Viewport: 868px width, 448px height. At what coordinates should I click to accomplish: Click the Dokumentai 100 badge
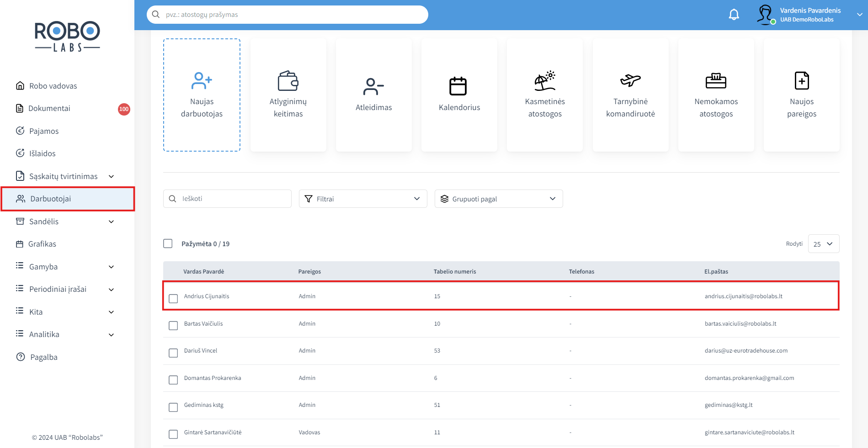point(124,109)
